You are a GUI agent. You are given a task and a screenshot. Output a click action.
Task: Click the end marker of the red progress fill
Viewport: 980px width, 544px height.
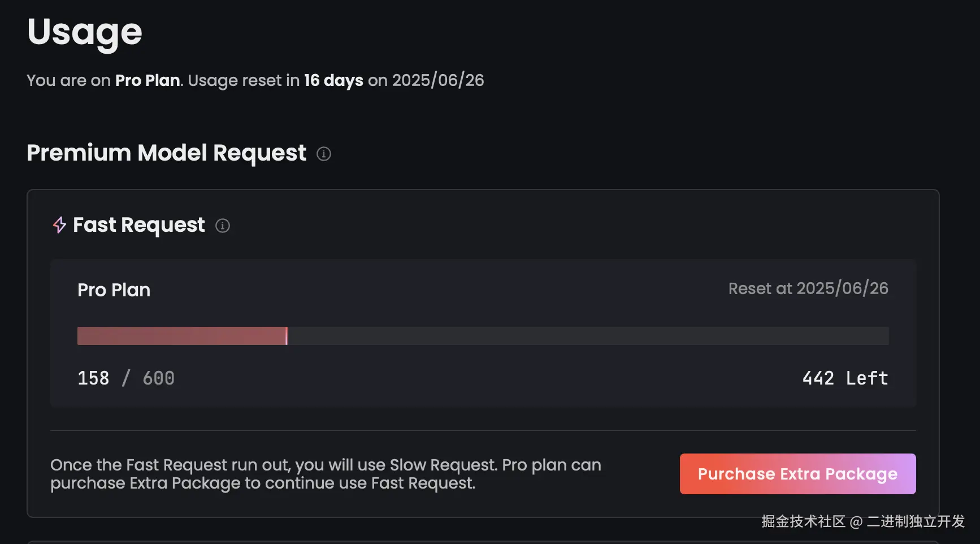tap(287, 336)
